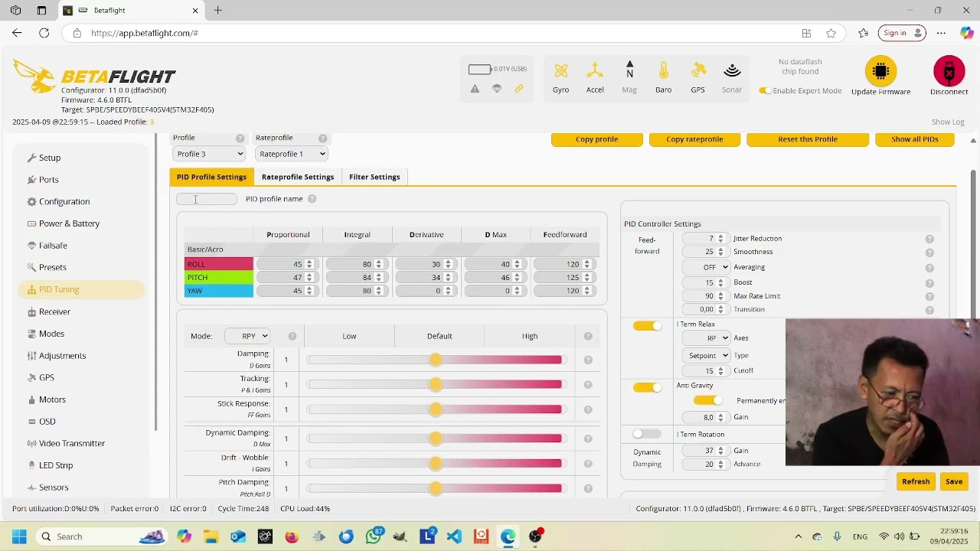Open the Motors section in sidebar
The height and width of the screenshot is (551, 980).
pos(53,399)
